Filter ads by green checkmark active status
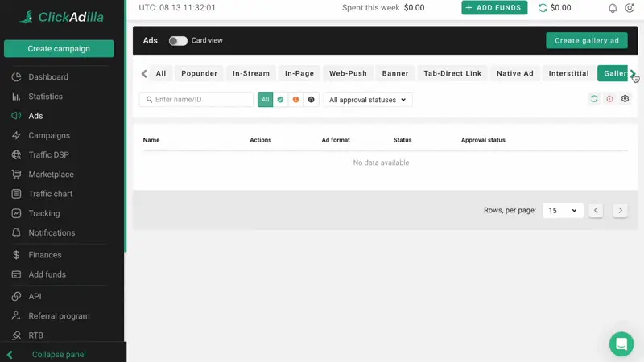The width and height of the screenshot is (644, 362). click(280, 100)
